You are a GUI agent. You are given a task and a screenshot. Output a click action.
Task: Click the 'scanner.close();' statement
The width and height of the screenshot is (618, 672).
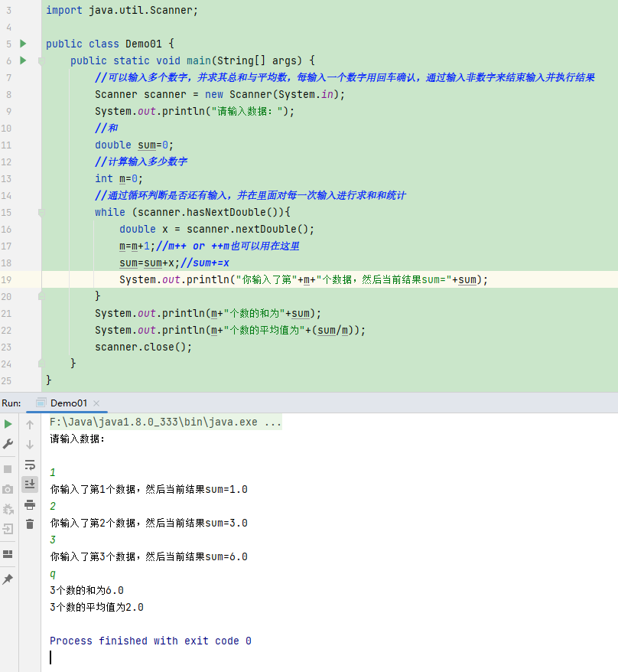(x=144, y=347)
